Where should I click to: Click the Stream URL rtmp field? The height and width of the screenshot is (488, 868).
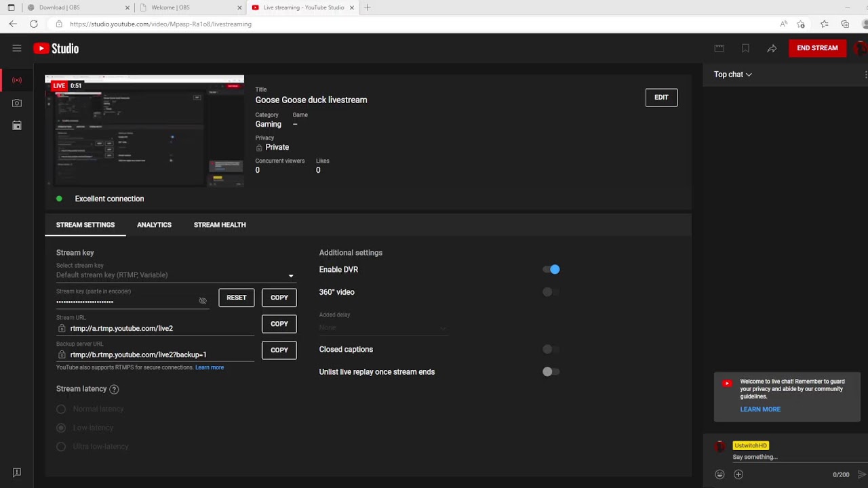(x=155, y=328)
